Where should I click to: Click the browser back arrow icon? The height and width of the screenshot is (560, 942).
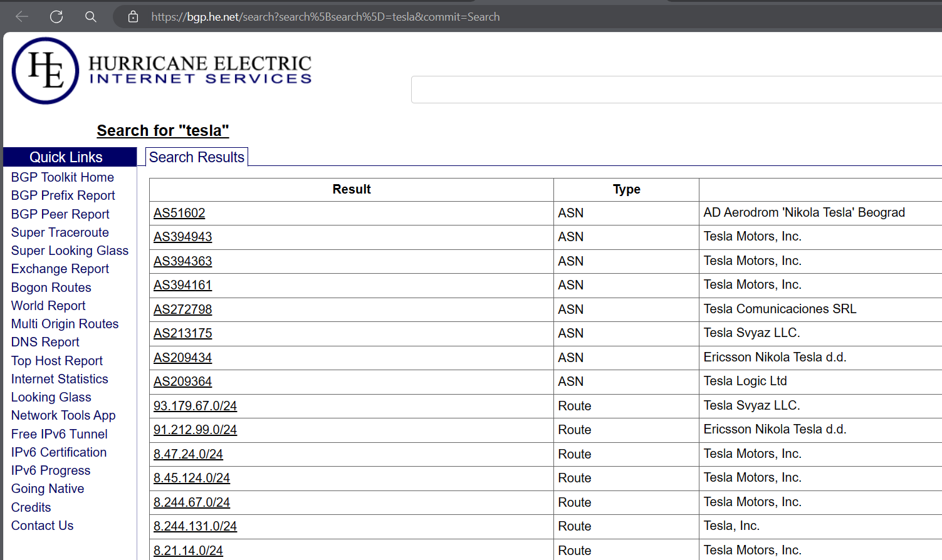pos(22,17)
